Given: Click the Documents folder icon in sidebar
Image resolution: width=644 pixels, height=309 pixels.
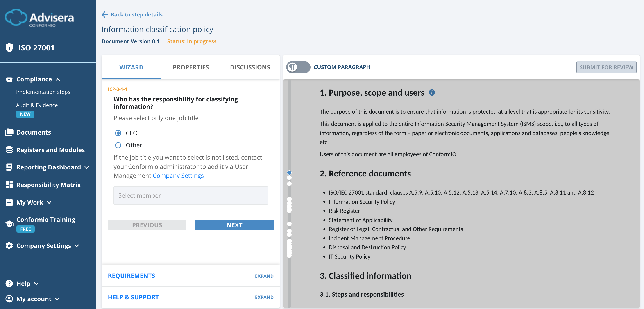Looking at the screenshot, I should coord(9,132).
